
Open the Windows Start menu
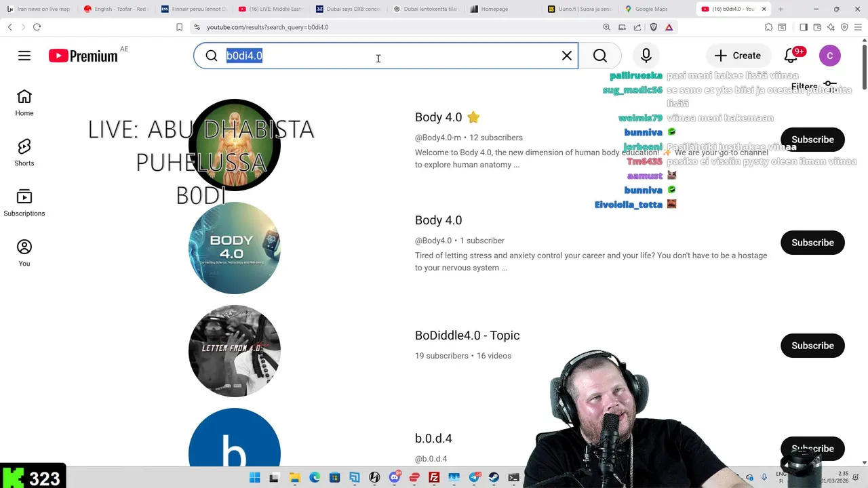[255, 478]
